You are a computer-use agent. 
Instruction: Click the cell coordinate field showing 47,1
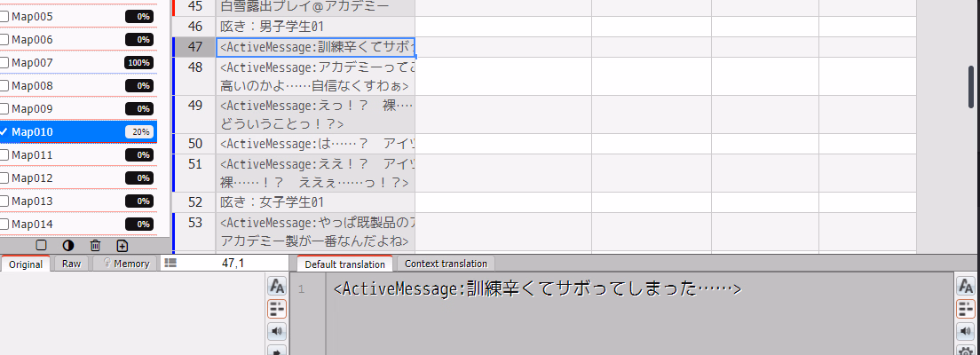[x=233, y=263]
